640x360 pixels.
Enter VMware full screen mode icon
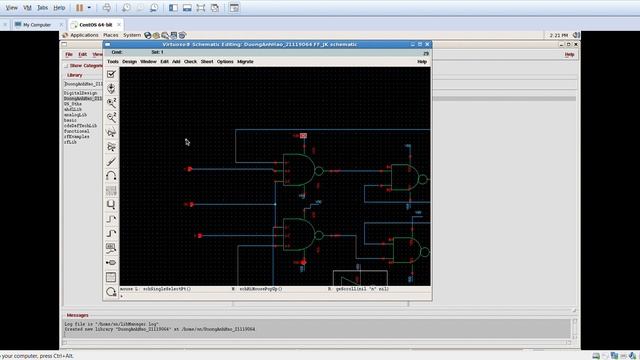[201, 8]
